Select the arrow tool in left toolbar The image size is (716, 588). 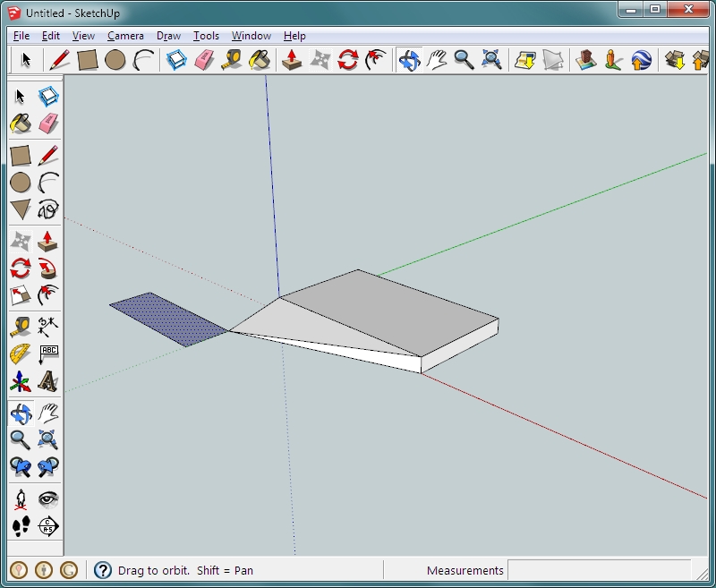tap(20, 97)
